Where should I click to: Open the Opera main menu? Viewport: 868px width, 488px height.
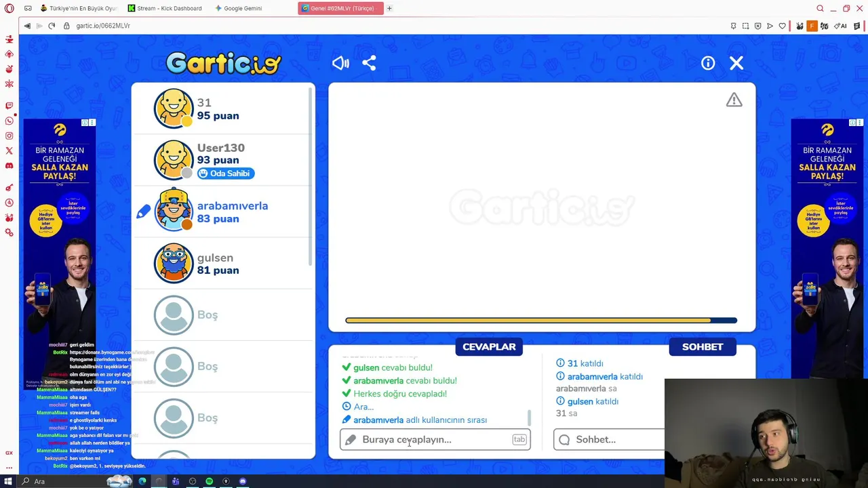click(9, 8)
